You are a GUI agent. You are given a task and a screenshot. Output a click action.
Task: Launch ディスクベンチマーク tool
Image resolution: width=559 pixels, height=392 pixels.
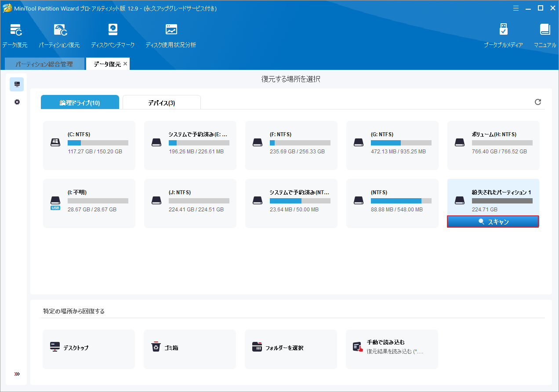[x=113, y=30]
